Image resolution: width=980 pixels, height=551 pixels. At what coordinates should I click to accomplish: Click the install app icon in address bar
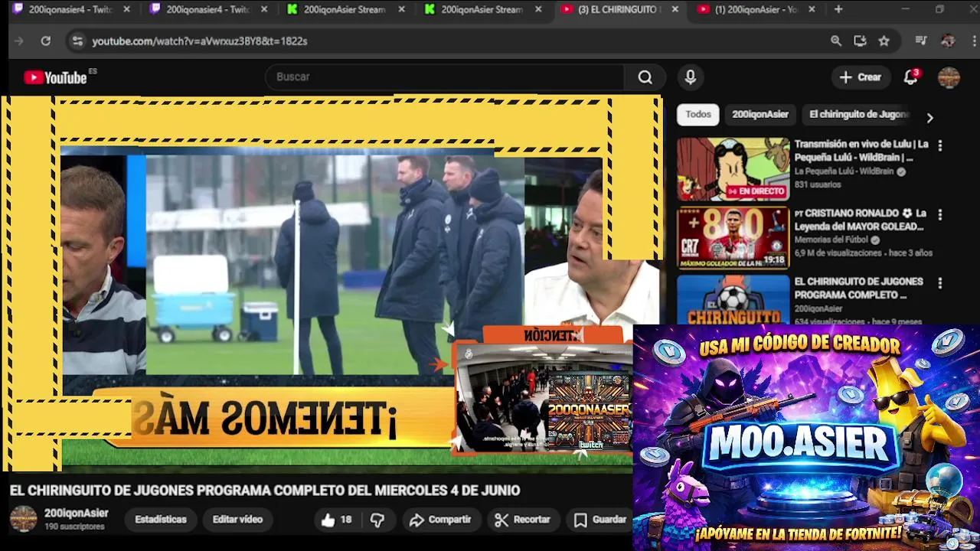860,41
